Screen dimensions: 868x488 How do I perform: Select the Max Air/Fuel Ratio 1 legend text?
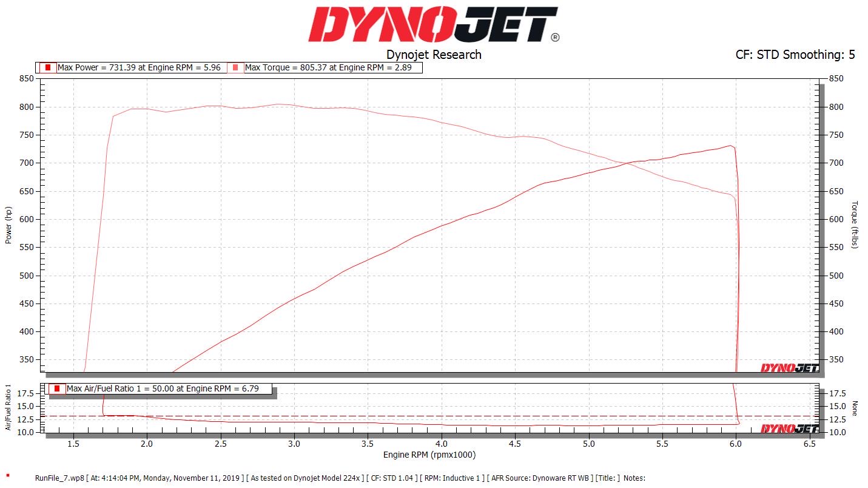click(166, 388)
